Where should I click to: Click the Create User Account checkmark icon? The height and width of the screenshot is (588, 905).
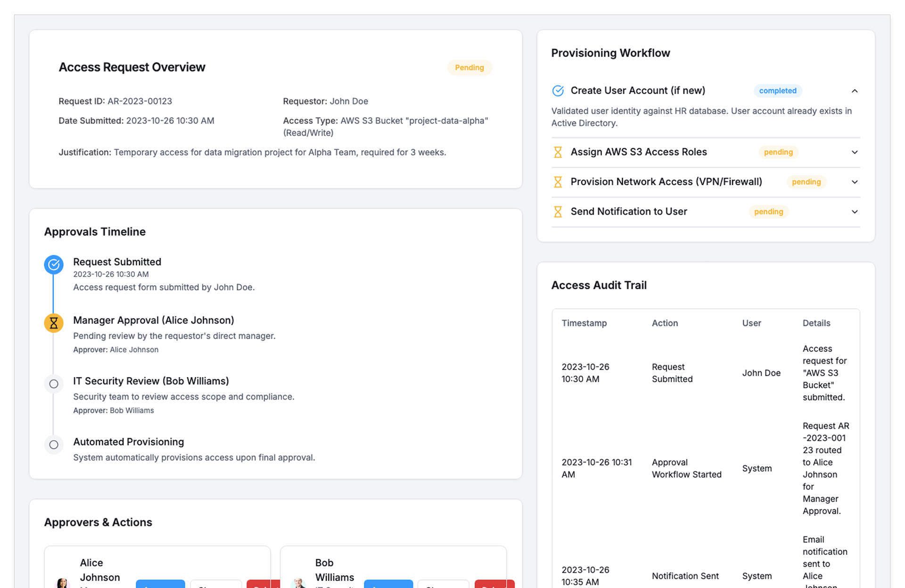(x=558, y=91)
